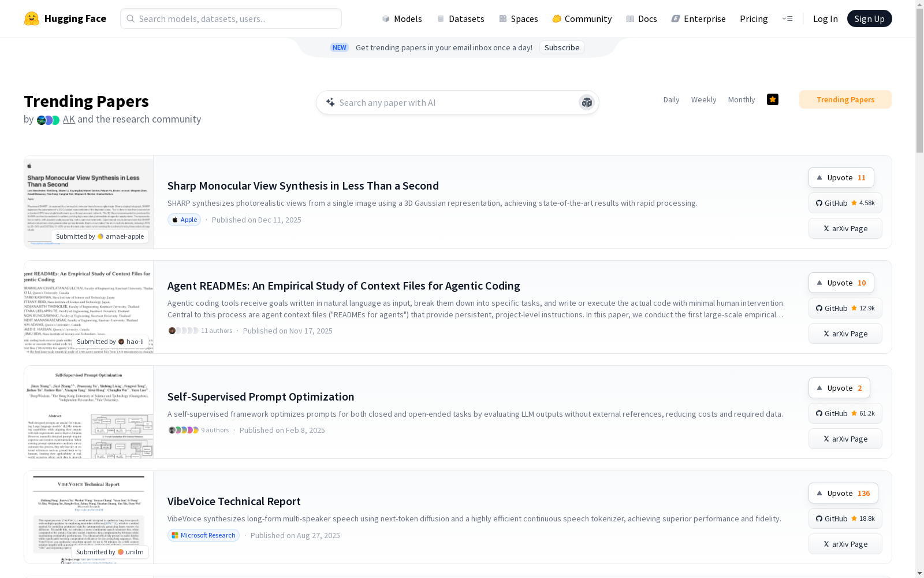Screen dimensions: 924x578
Task: Expand the more options menu in navbar
Action: click(x=787, y=18)
